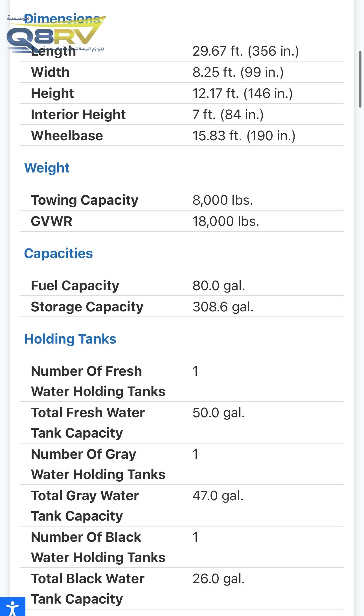Click the Holding Tanks section heading
The height and width of the screenshot is (616, 364).
pyautogui.click(x=70, y=339)
